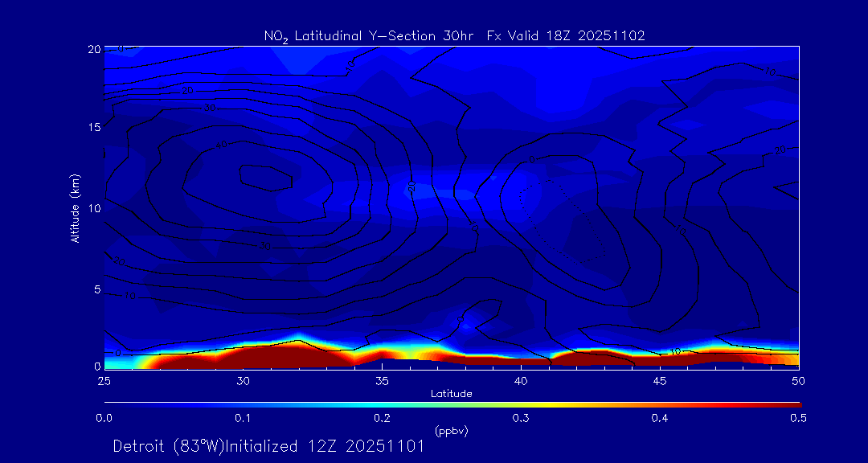Click the altitude 20 tick label
Viewport: 868px width, 463px height.
92,48
